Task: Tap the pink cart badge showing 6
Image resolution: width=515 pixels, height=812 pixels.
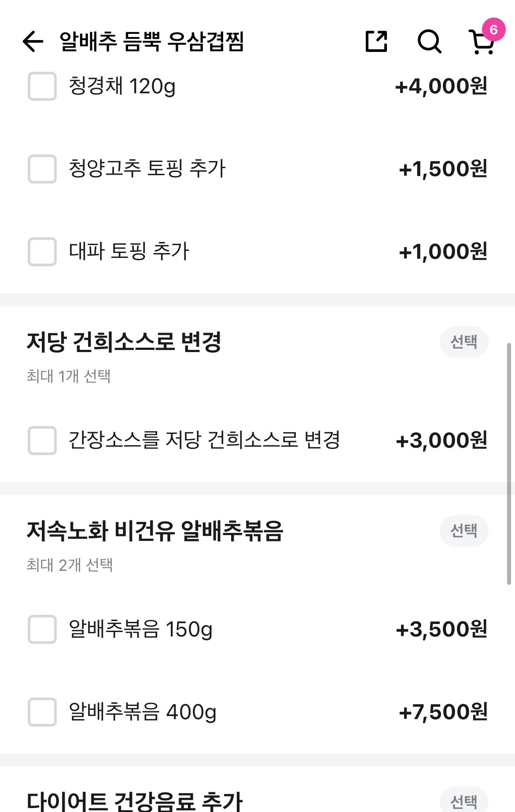Action: pos(493,29)
